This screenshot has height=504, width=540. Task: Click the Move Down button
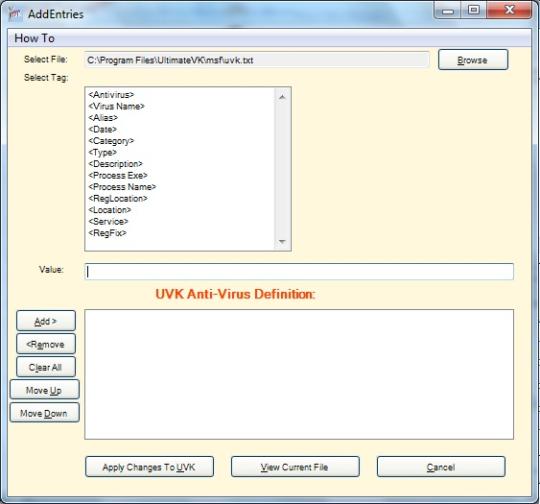click(45, 413)
